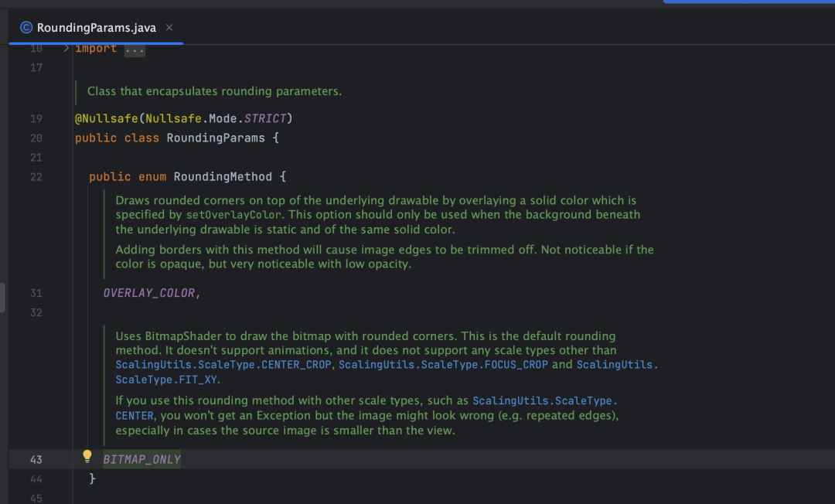The image size is (835, 504).
Task: Click the 'Class that encapsulates rounding parameters.' comment
Action: pos(215,91)
